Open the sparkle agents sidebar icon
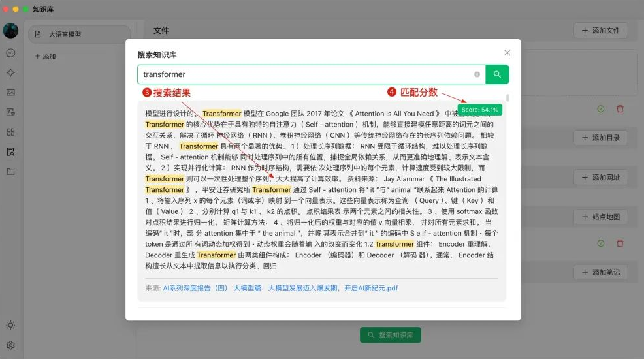 point(10,72)
